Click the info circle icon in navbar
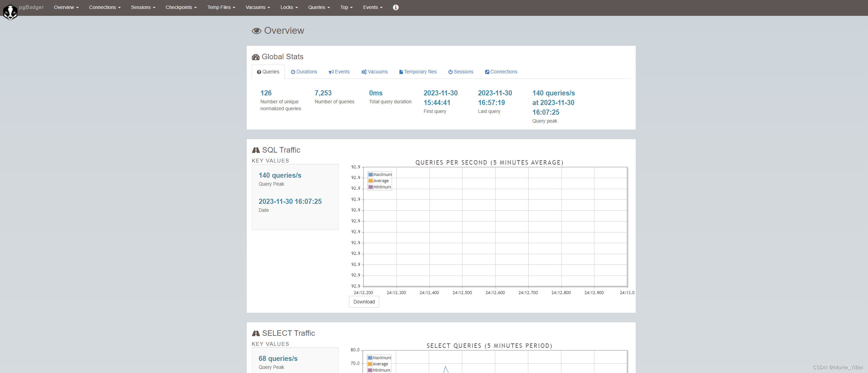Screen dimensions: 868x373 point(395,7)
